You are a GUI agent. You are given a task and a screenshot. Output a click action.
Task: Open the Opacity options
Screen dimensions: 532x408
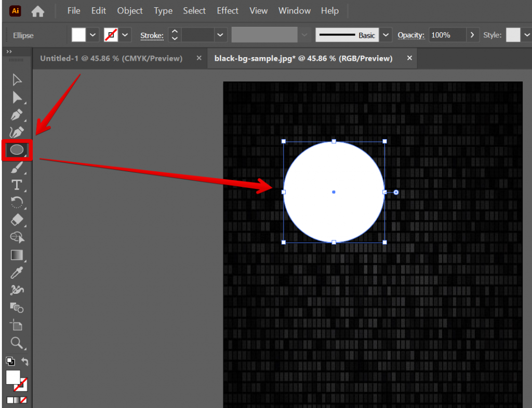pos(472,35)
